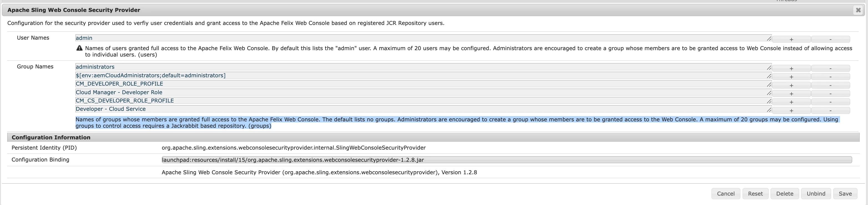Click the admin user name field
This screenshot has width=868, height=205.
click(423, 38)
